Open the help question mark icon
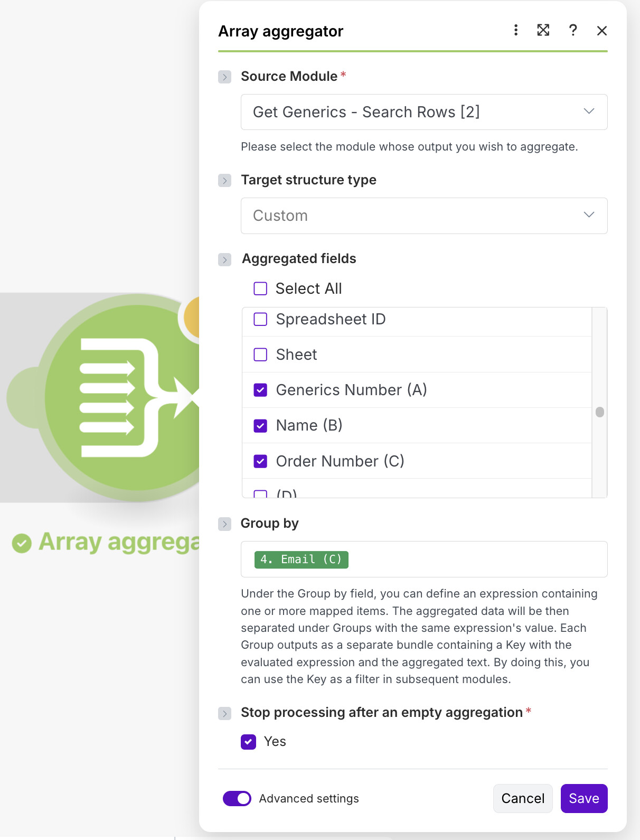This screenshot has width=640, height=840. click(573, 30)
